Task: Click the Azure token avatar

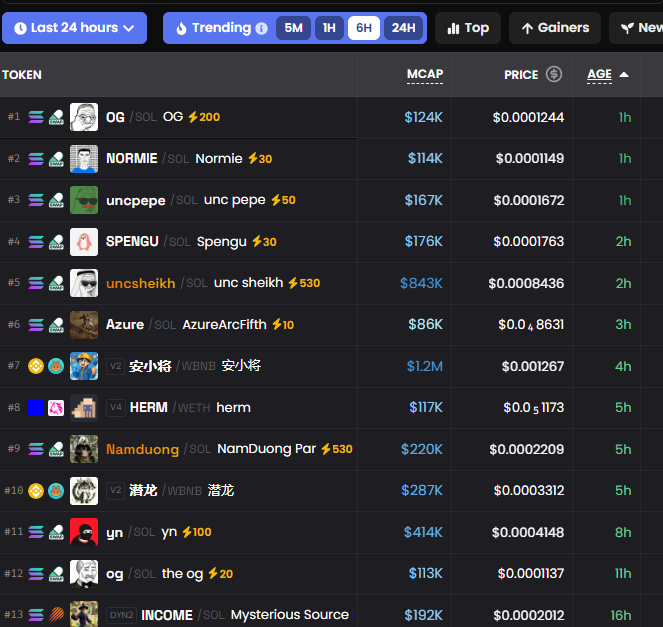Action: [84, 325]
